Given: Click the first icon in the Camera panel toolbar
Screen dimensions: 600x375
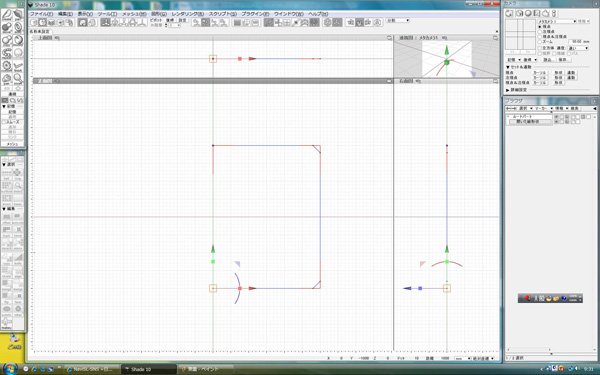Looking at the screenshot, I should point(509,13).
